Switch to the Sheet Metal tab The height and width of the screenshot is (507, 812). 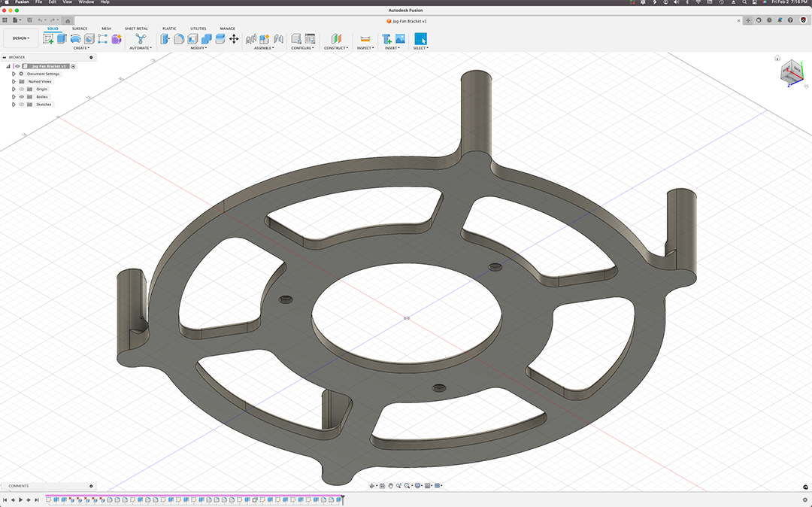[x=136, y=29]
